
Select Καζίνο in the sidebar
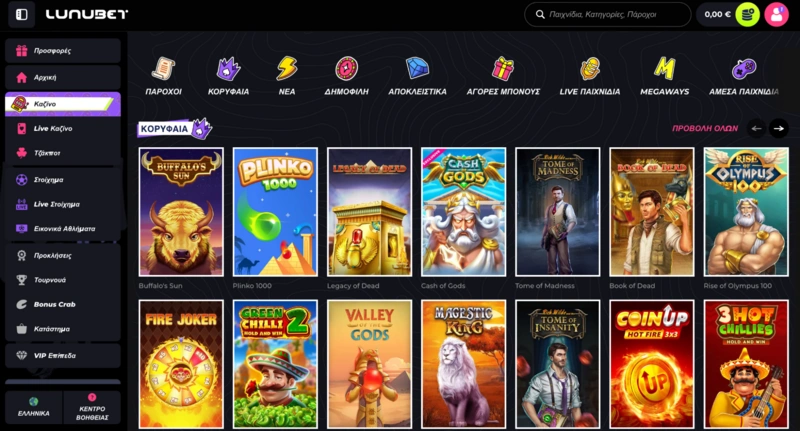63,104
